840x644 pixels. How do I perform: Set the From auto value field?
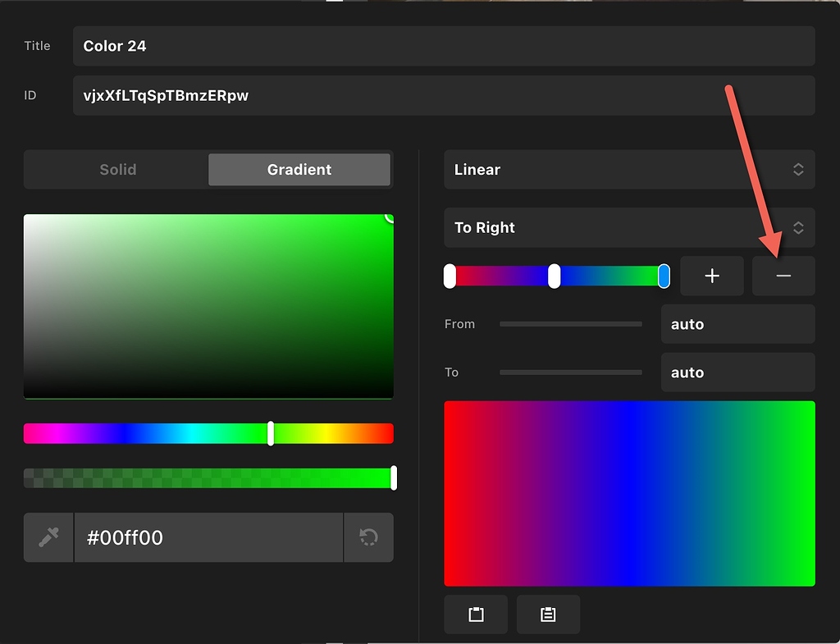coord(736,324)
